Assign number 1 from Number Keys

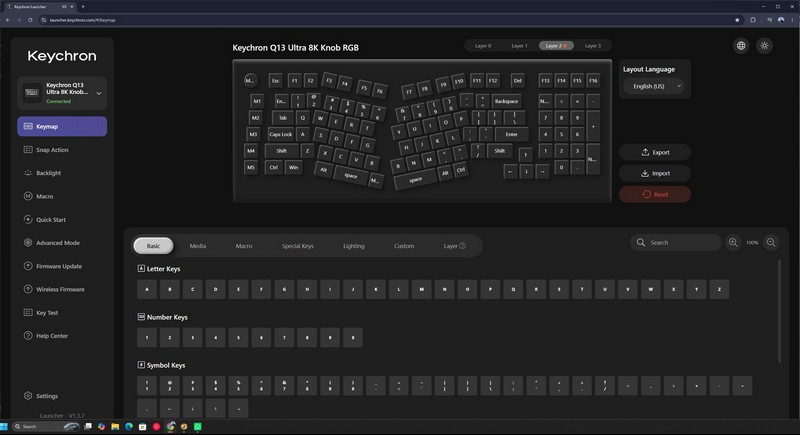[147, 338]
